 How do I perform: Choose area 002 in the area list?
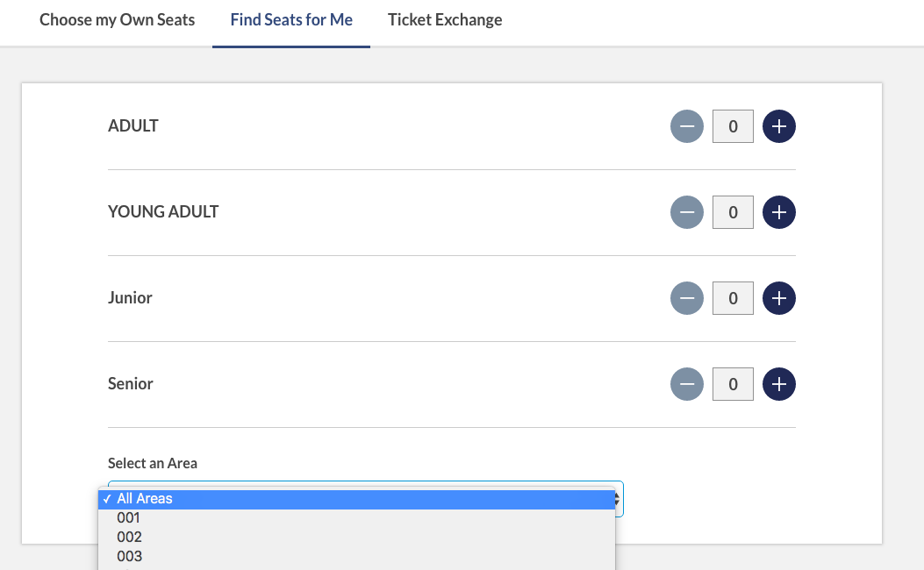pyautogui.click(x=129, y=537)
